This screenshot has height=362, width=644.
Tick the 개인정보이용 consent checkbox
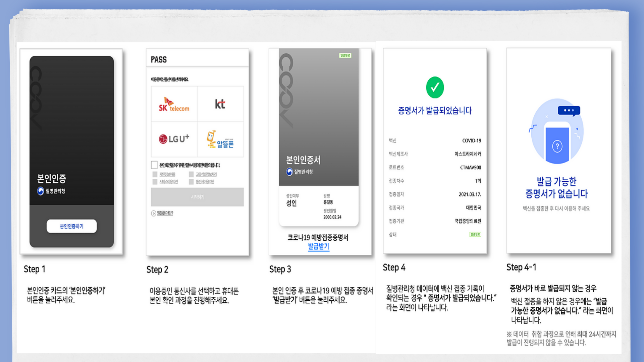tap(155, 174)
